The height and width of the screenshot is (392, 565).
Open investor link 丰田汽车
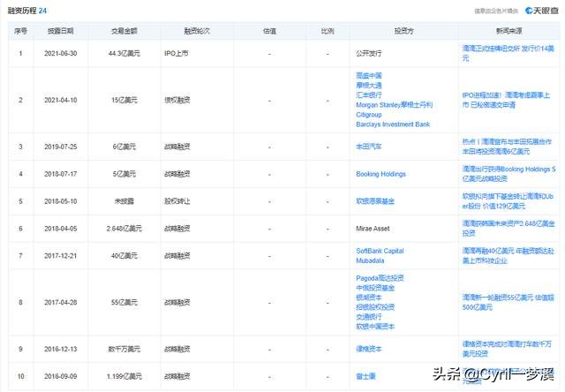tap(369, 147)
